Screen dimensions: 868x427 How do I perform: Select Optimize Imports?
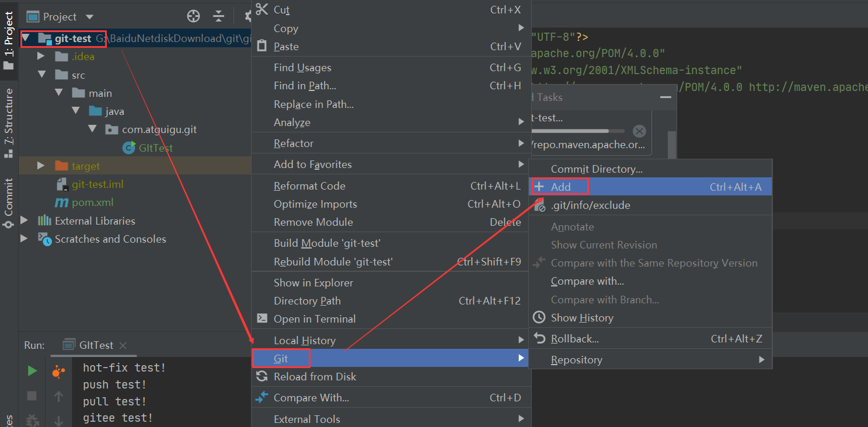coord(391,204)
